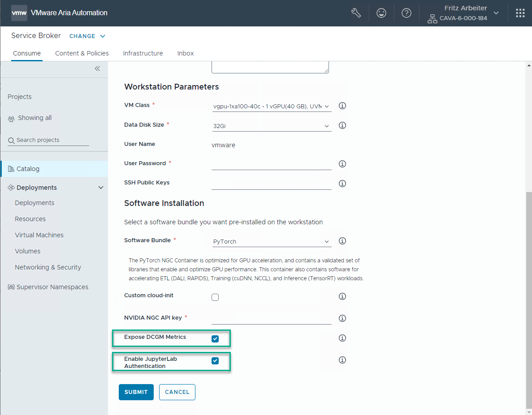Screen dimensions: 532x415
Task: Focus the Search projects field
Action: [x=48, y=140]
